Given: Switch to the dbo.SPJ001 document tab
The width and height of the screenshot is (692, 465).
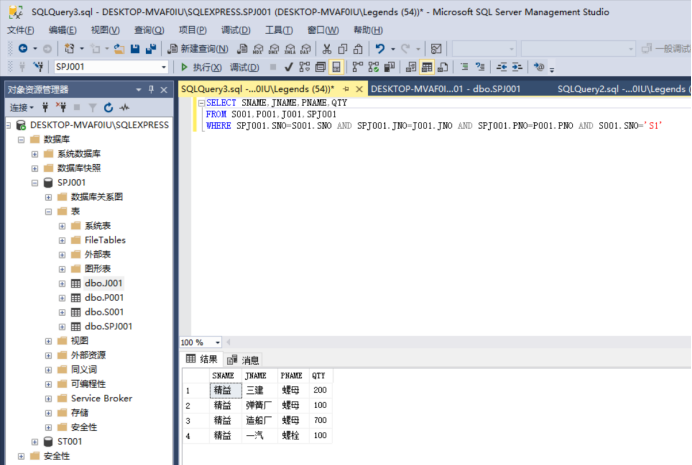Looking at the screenshot, I should tap(445, 89).
